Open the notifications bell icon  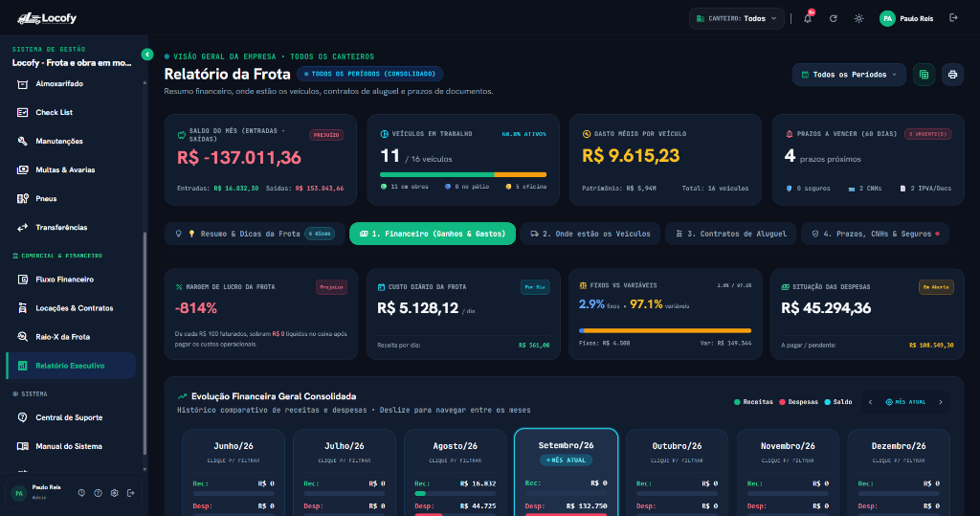tap(808, 19)
